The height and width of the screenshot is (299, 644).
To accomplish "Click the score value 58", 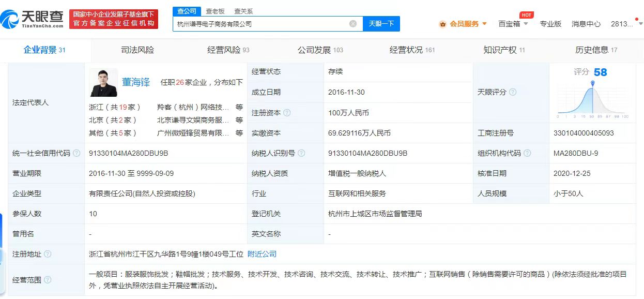I will point(600,72).
